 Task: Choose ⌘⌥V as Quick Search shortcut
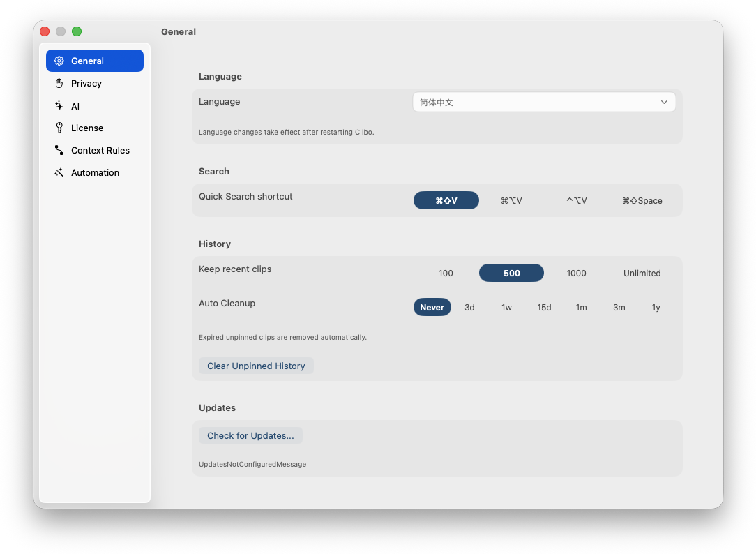[x=511, y=200]
